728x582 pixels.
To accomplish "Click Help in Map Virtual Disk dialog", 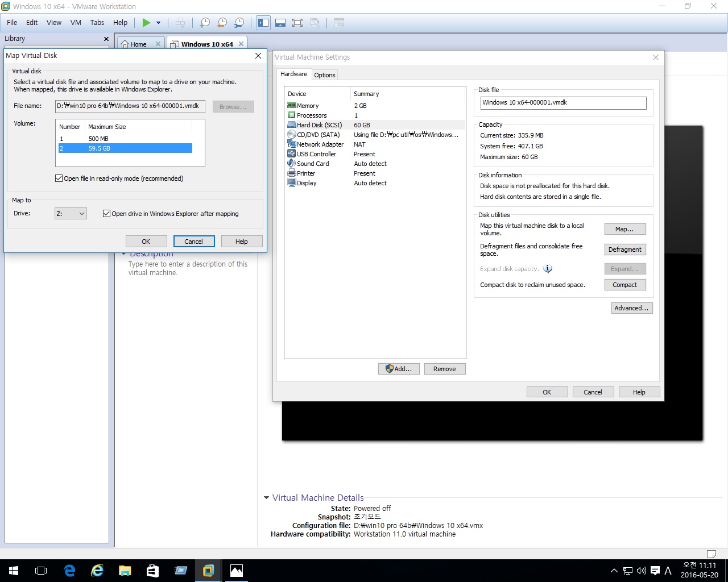I will pos(242,242).
